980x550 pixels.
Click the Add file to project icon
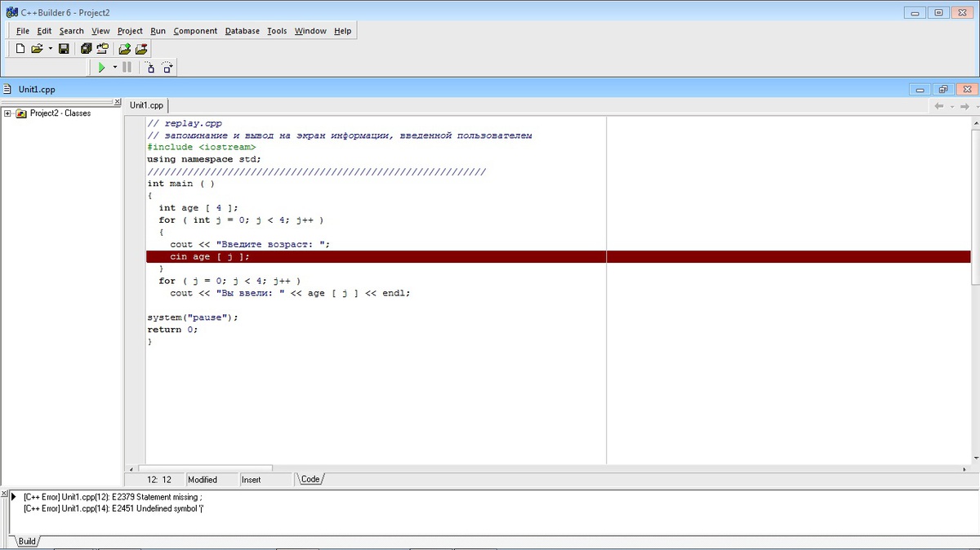[126, 49]
